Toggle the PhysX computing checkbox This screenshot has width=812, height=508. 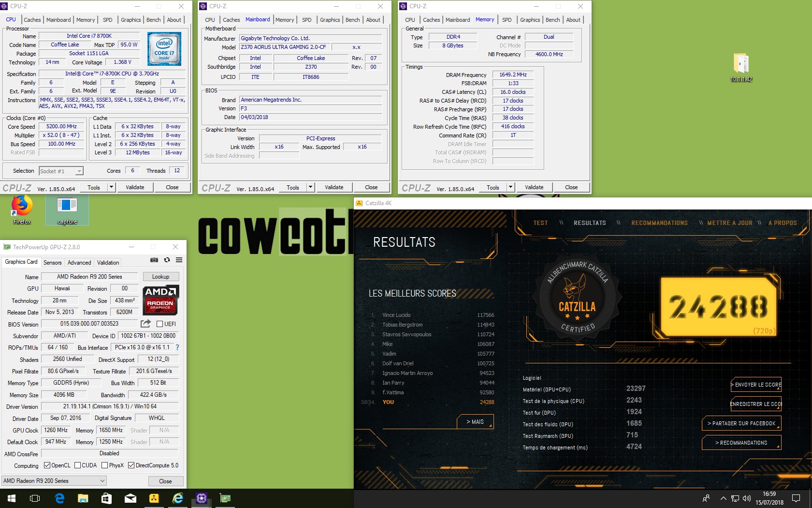(105, 465)
